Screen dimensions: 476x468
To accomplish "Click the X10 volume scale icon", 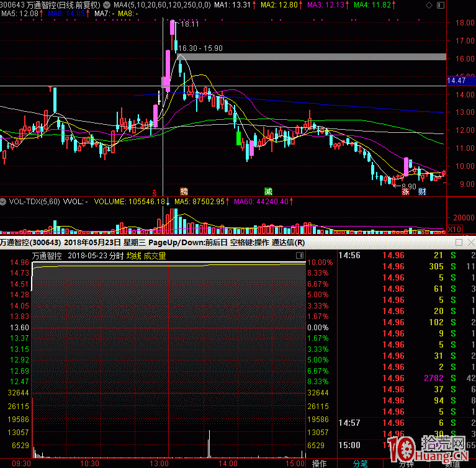I will [454, 229].
